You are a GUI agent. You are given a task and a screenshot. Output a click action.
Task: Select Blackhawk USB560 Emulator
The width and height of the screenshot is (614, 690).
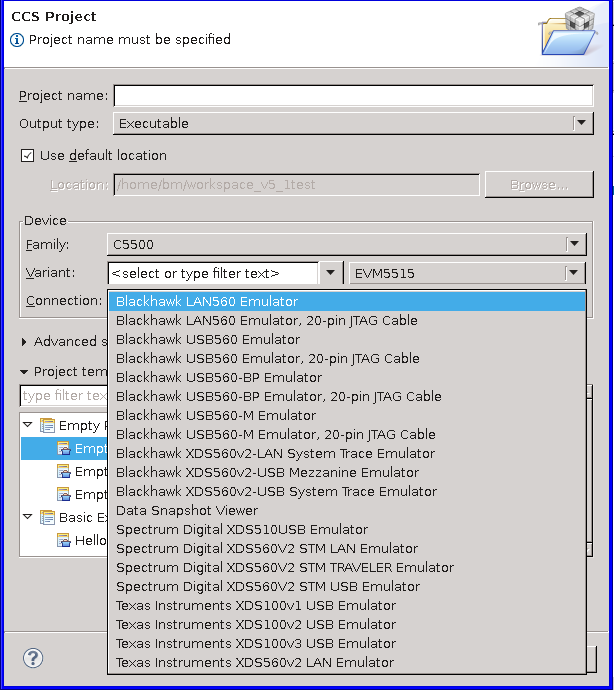(347, 339)
